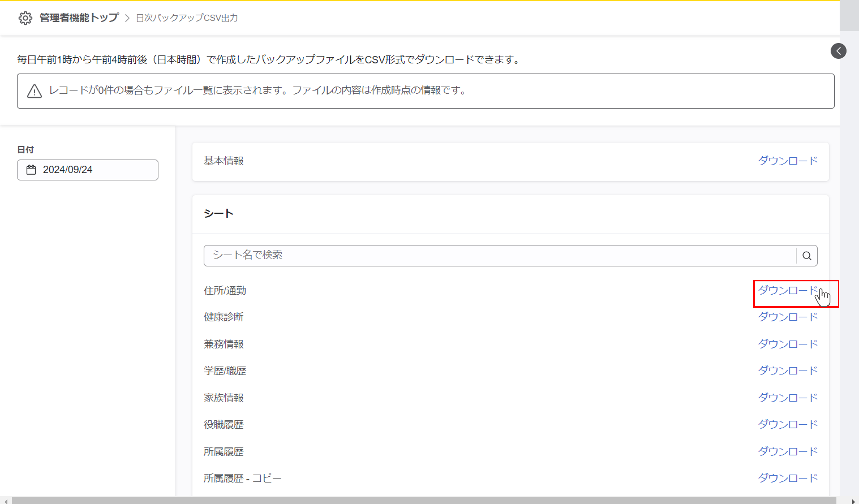Download the 所属履歴 sheet CSV
This screenshot has height=504, width=859.
tap(788, 451)
